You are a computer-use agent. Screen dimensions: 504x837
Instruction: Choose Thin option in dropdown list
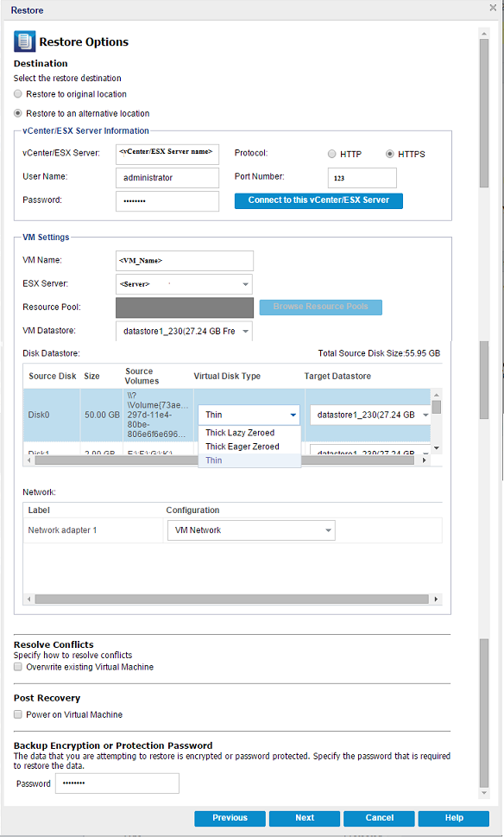point(249,460)
